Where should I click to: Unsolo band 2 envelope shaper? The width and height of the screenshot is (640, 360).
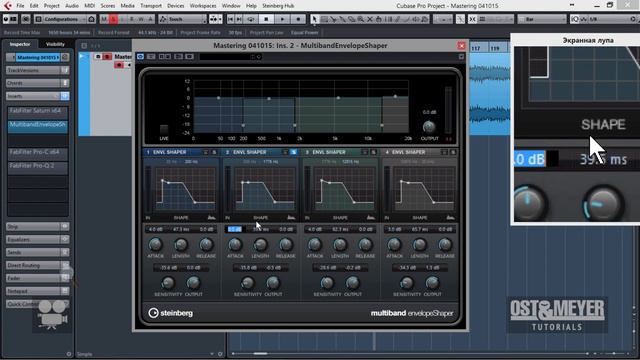coord(293,152)
